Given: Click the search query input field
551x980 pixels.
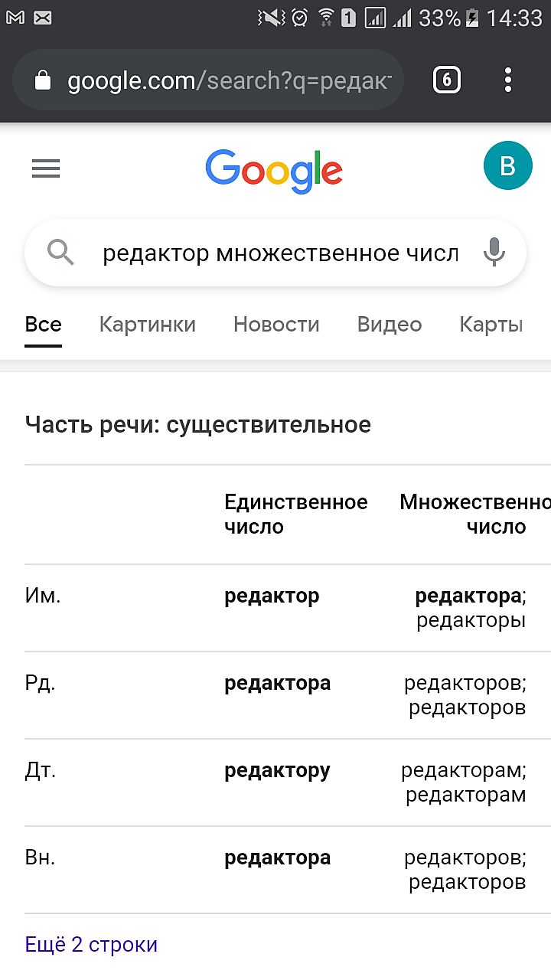Looking at the screenshot, I should point(279,253).
